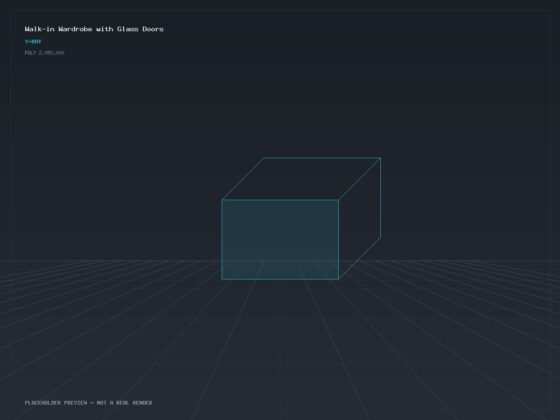This screenshot has height=420, width=560.
Task: Click the top-left back corner of the box
Action: (264, 158)
